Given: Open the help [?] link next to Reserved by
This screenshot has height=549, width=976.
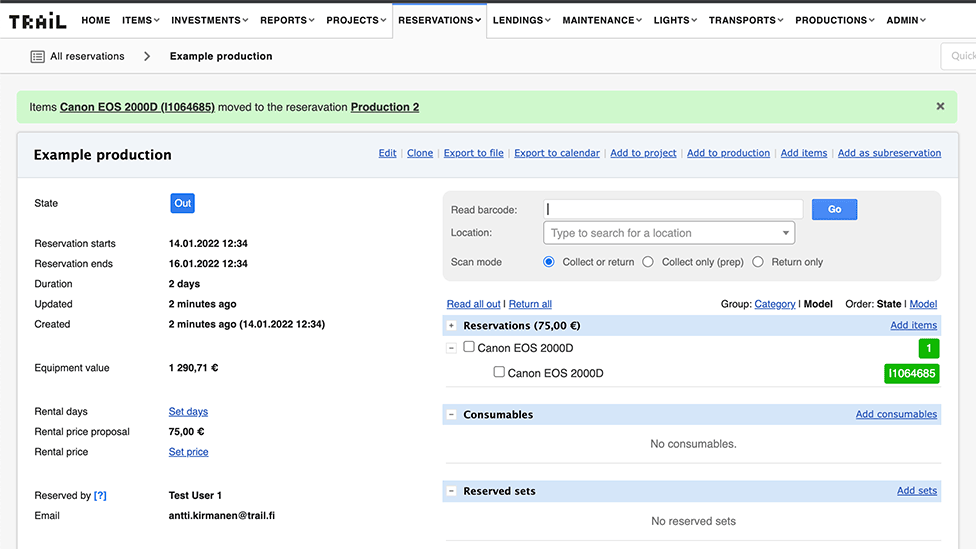Looking at the screenshot, I should (x=100, y=495).
